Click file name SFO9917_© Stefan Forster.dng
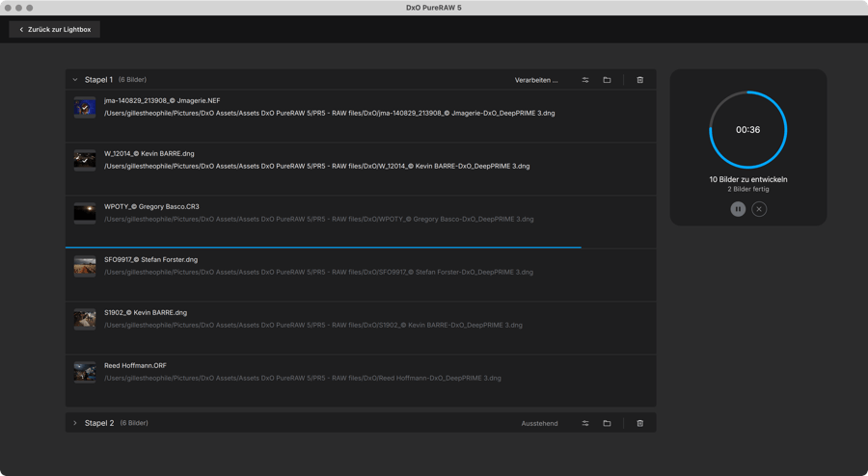The width and height of the screenshot is (868, 476). click(x=150, y=260)
